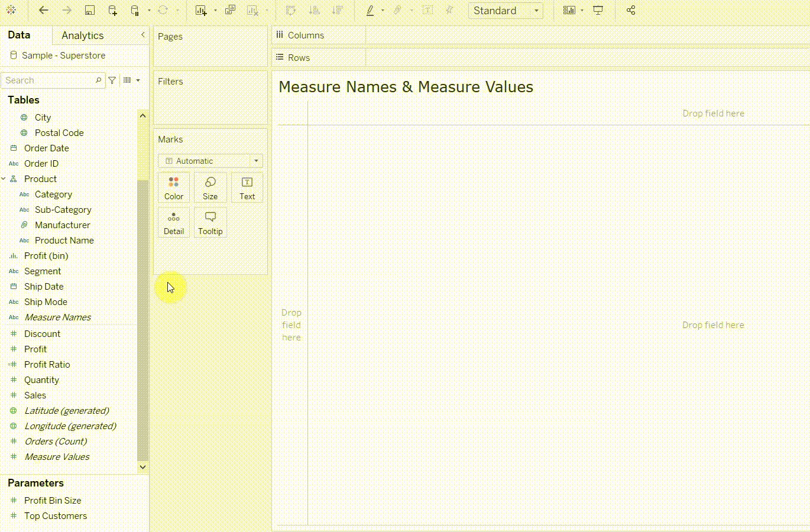Select the Category field
The image size is (810, 532).
[53, 194]
